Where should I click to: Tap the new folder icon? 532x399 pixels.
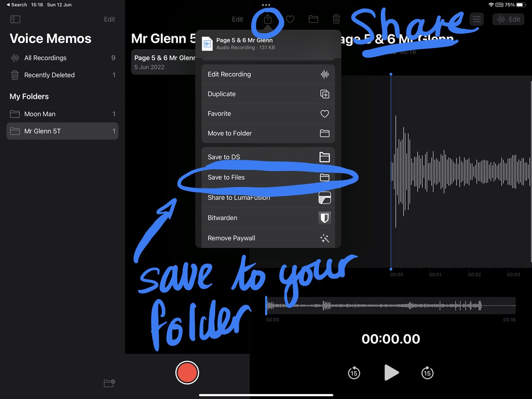pos(109,383)
